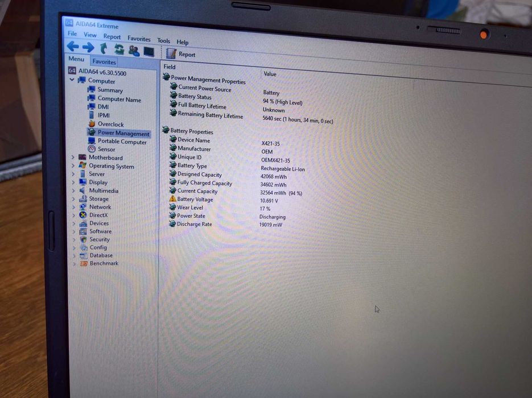
Task: Click the Benchmark tree icon
Action: pos(84,263)
